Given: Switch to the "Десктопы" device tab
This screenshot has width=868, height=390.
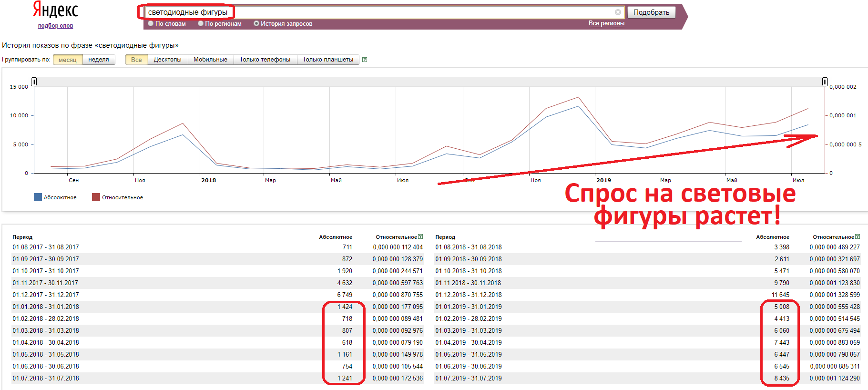Looking at the screenshot, I should pos(167,60).
